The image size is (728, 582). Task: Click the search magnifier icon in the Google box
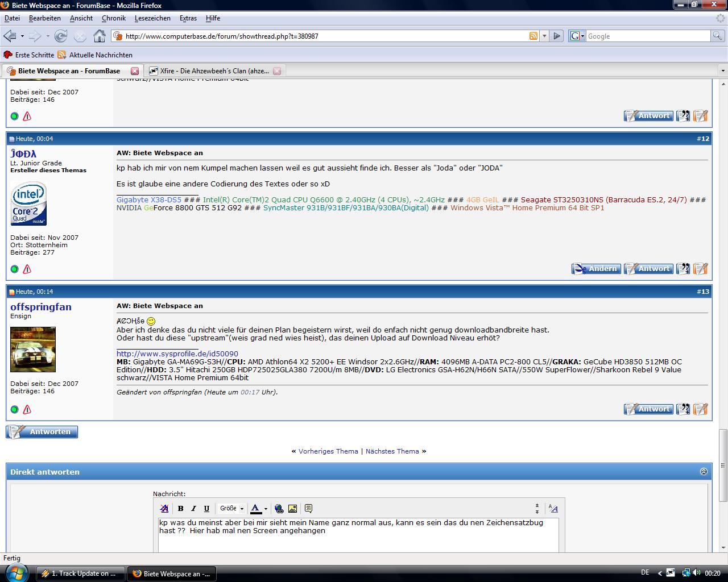718,36
